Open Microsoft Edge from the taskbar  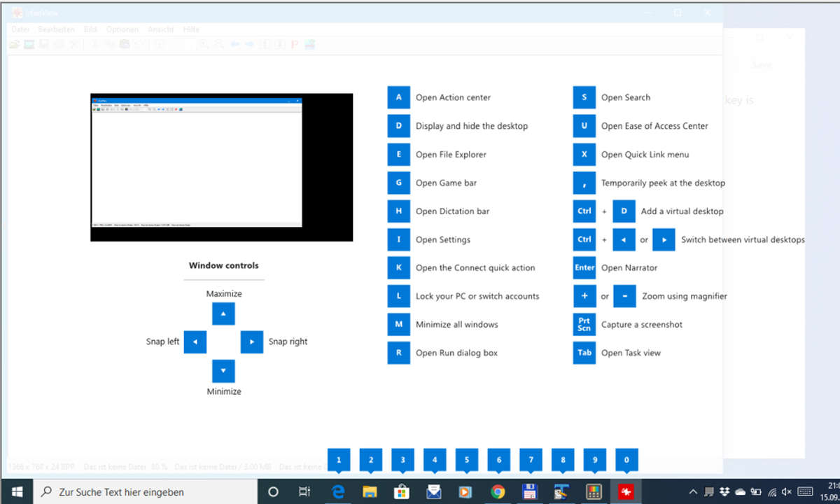pyautogui.click(x=339, y=491)
